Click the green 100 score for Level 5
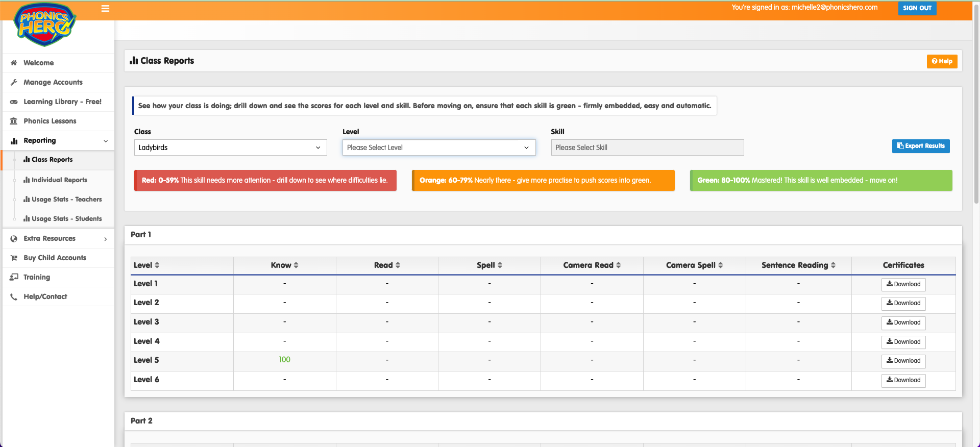Screen dimensions: 980x447 click(x=285, y=360)
